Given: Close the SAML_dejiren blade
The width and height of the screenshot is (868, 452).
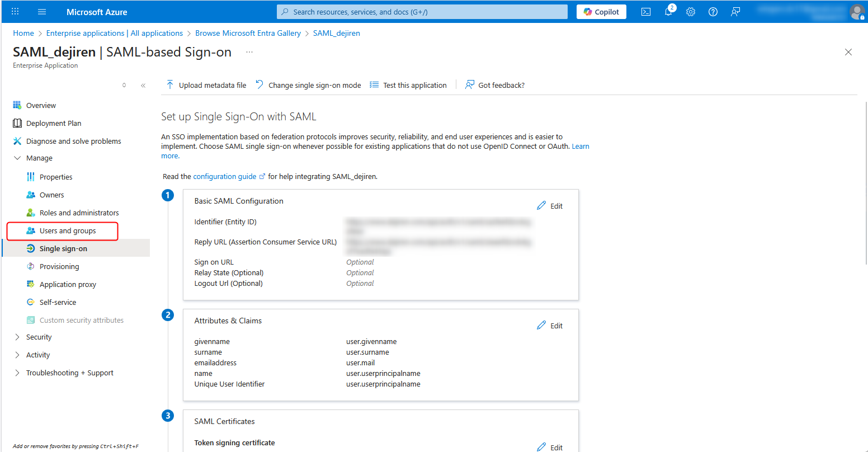Looking at the screenshot, I should [x=848, y=52].
